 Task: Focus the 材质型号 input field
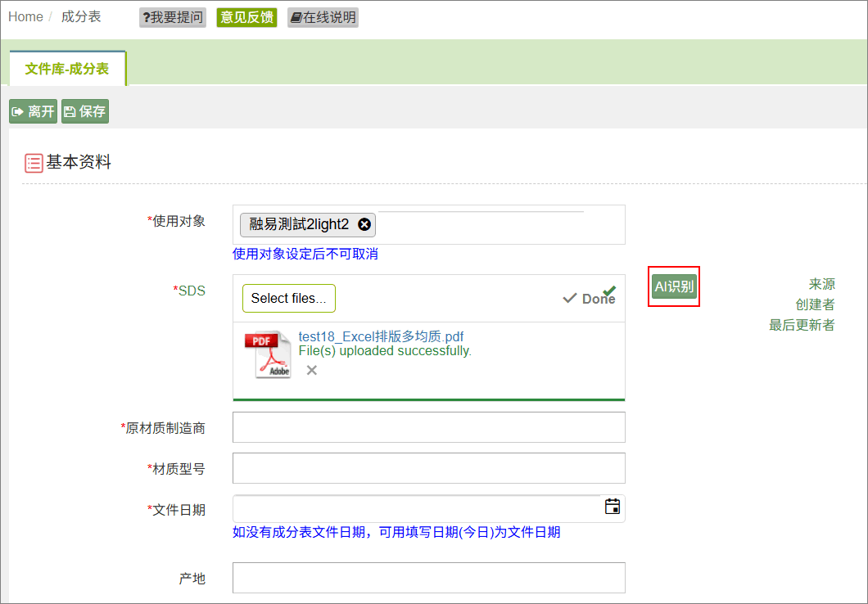(429, 468)
